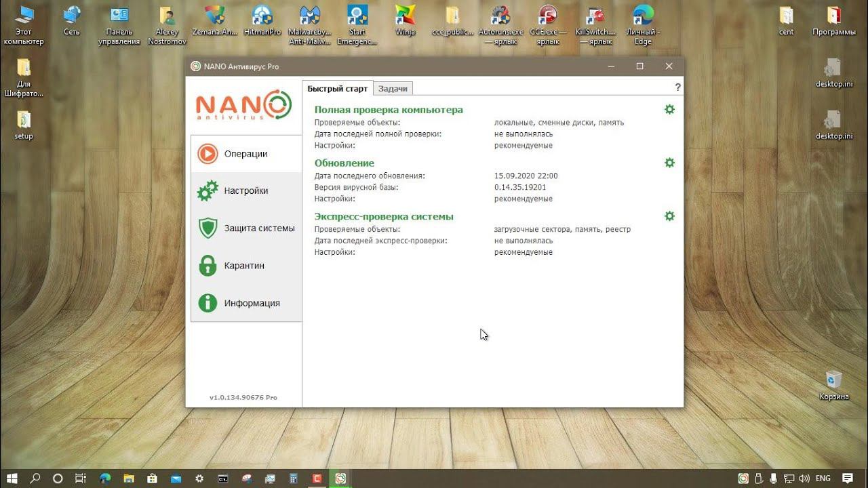Click the question mark help icon
This screenshot has width=868, height=488.
coord(677,87)
